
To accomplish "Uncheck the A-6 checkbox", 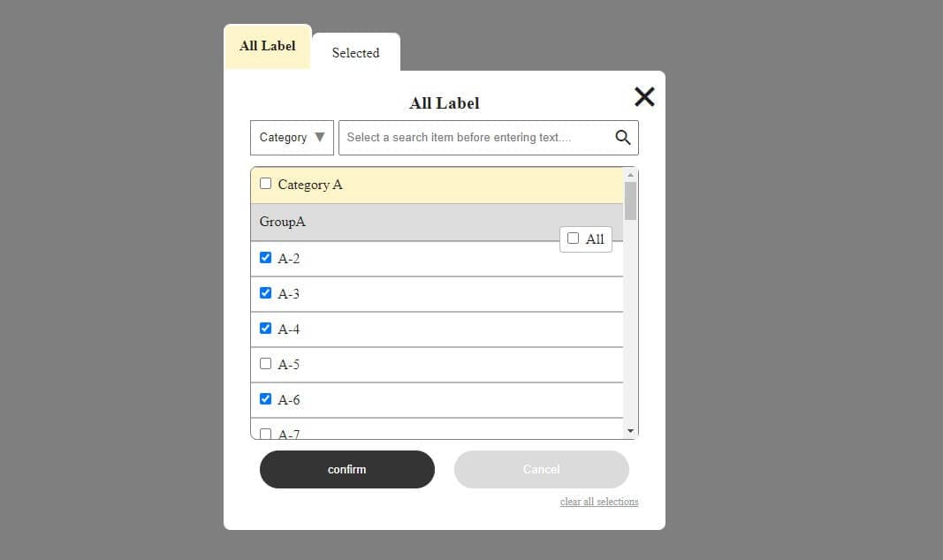I will pos(265,399).
